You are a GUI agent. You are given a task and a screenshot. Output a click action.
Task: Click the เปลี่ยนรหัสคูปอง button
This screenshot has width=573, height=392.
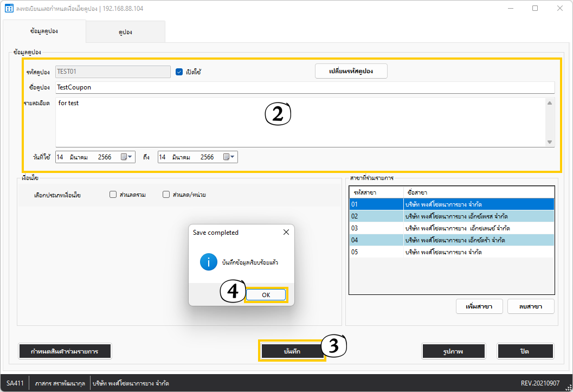[x=351, y=72]
